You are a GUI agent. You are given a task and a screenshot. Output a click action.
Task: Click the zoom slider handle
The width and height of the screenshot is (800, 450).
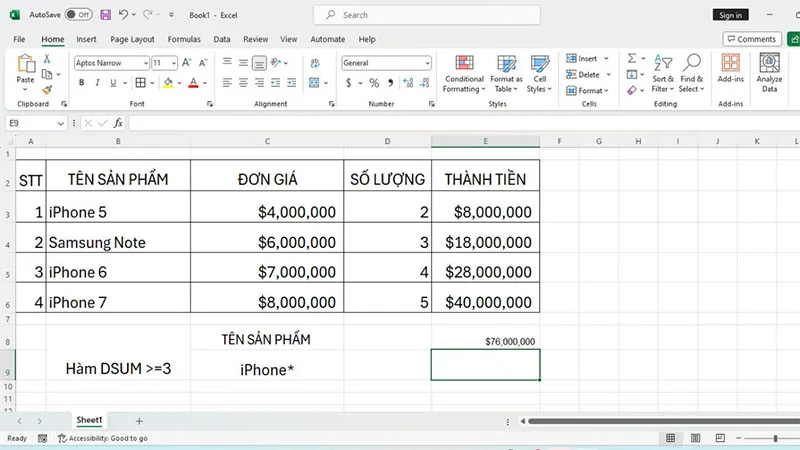[776, 438]
